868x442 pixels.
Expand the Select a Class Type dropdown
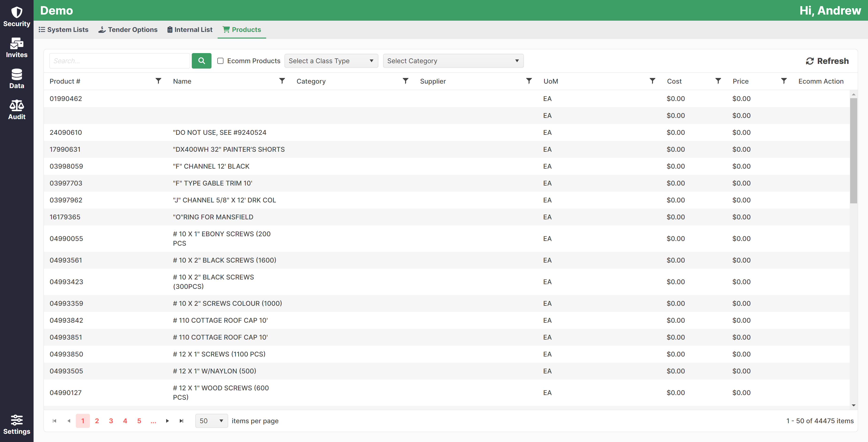[x=331, y=61]
